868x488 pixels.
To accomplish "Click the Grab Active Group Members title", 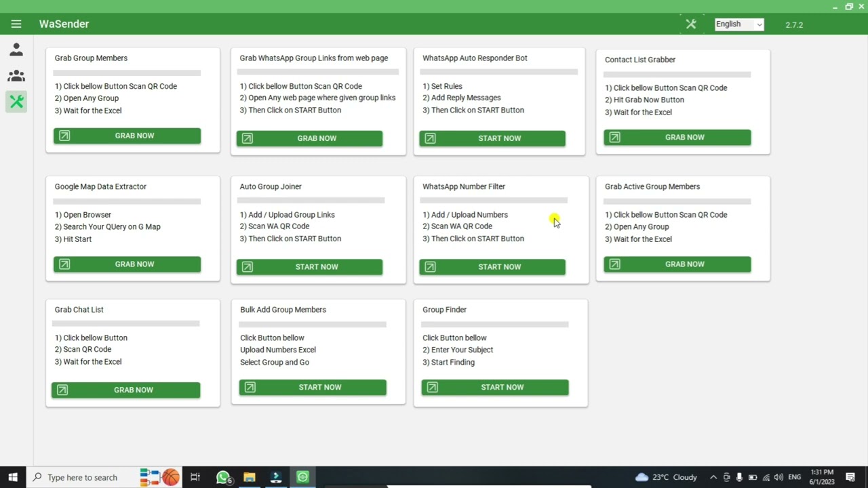I will click(x=652, y=186).
